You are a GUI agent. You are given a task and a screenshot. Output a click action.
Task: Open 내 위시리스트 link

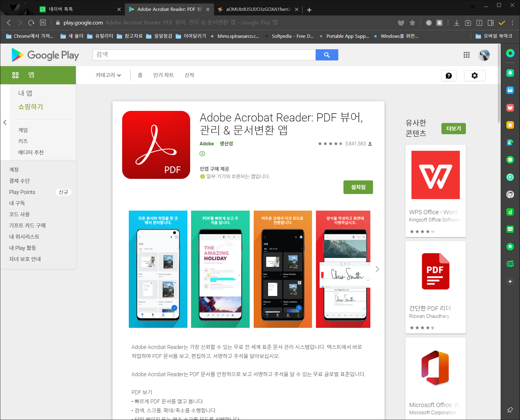pyautogui.click(x=24, y=237)
